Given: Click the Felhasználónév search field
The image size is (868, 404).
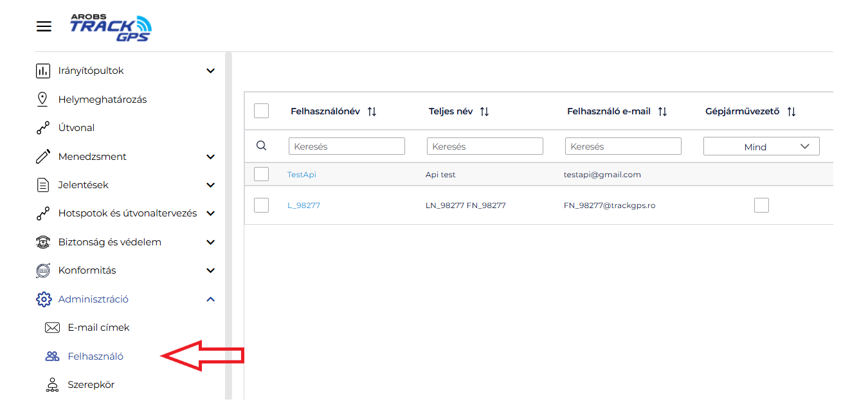Looking at the screenshot, I should 347,146.
